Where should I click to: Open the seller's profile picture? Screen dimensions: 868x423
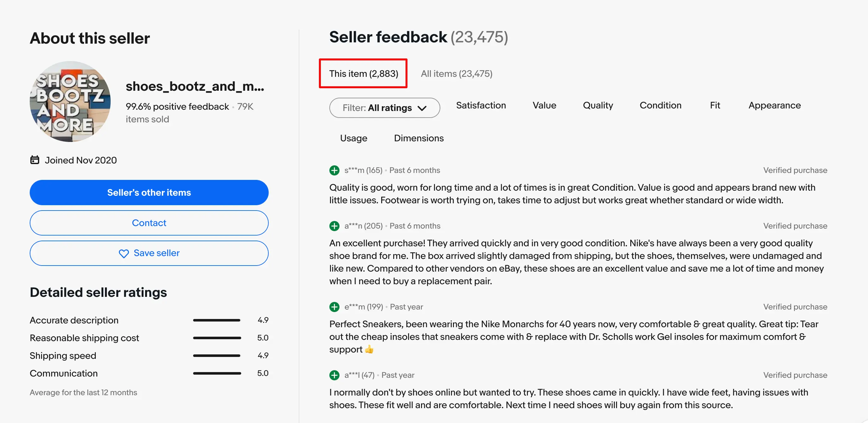[70, 101]
